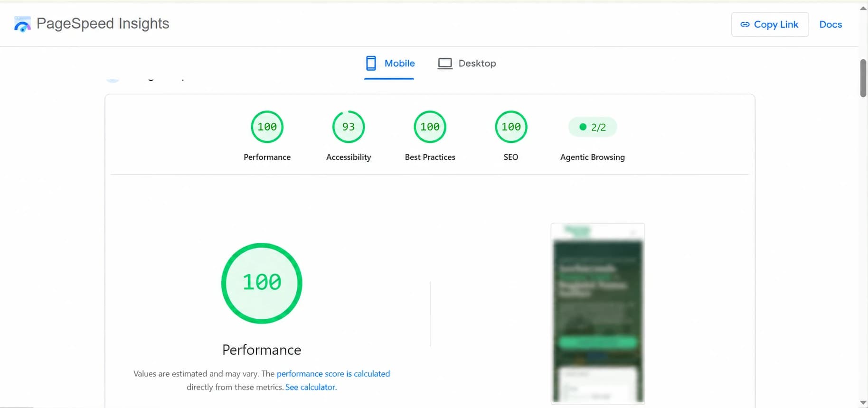
Task: Open the mobile page screenshot thumbnail
Action: [598, 314]
